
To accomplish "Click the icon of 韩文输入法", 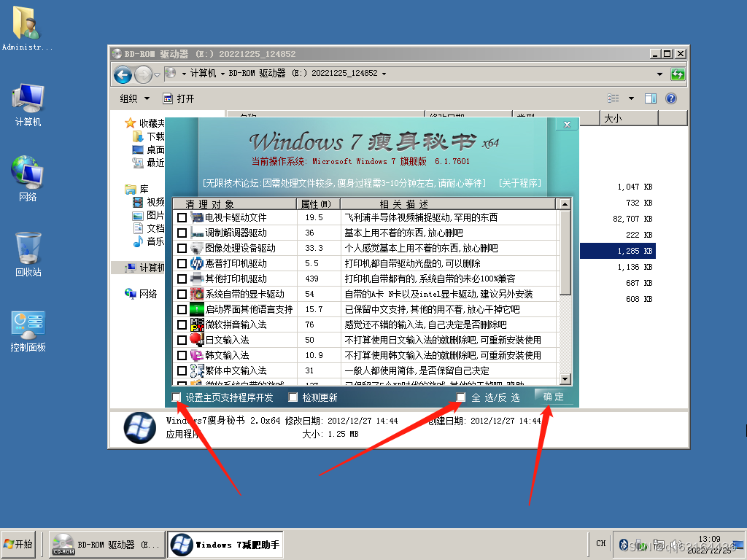I will 197,355.
